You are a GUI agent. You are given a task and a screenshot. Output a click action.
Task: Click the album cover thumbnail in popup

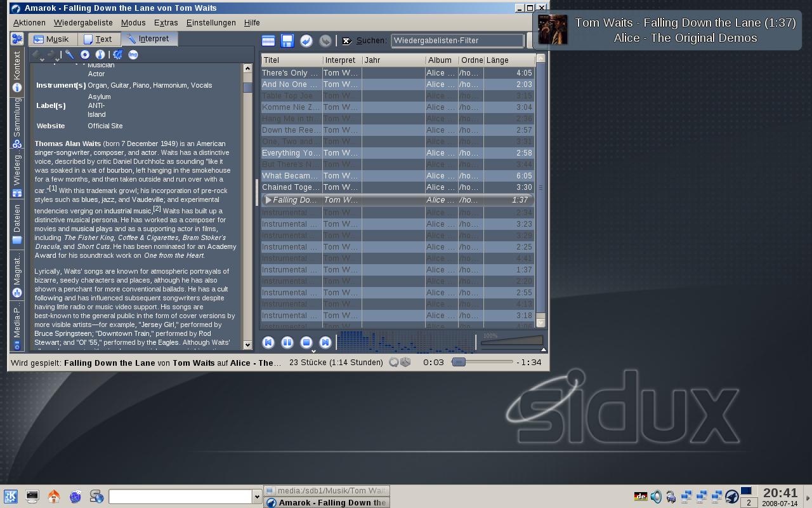click(x=553, y=30)
